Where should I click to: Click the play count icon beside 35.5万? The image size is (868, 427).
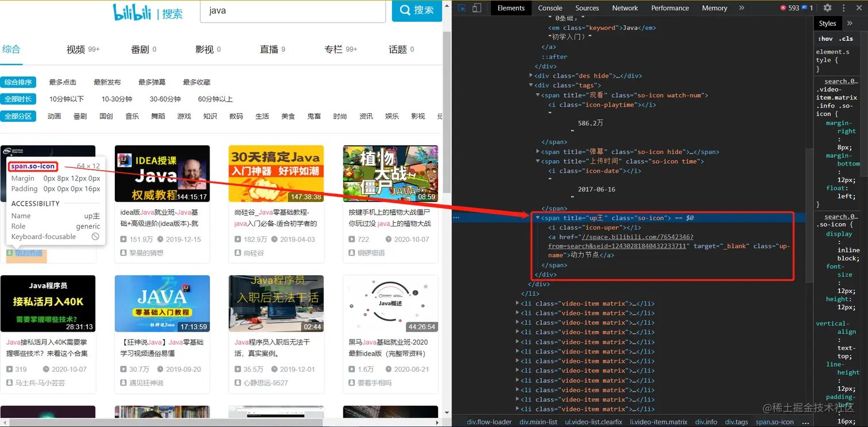[x=238, y=369]
